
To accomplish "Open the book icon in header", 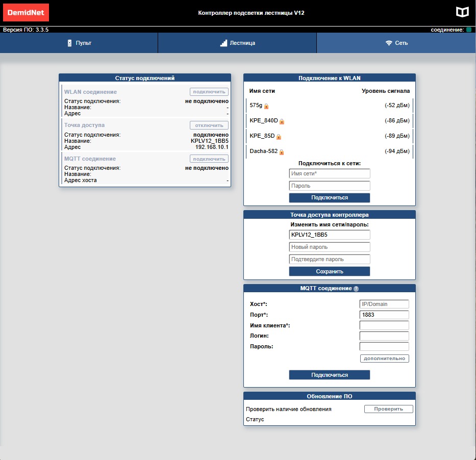I will point(461,12).
